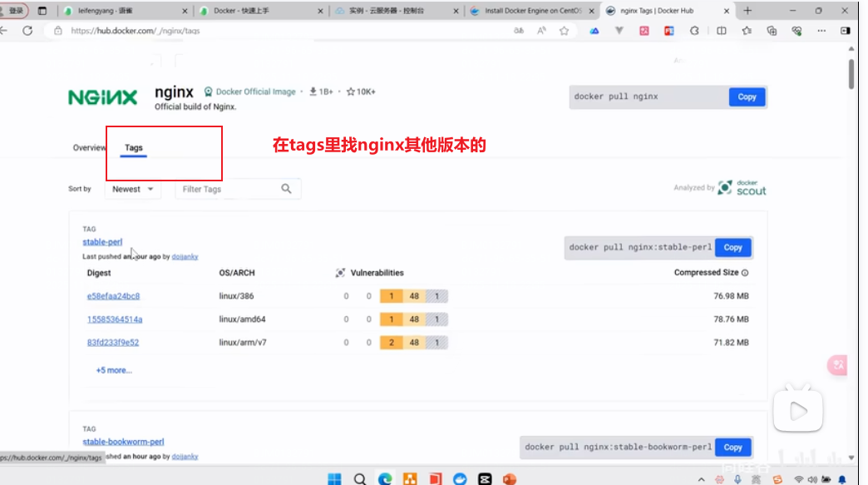Viewport: 868px width, 485px height.
Task: Open the Sort by Newest dropdown
Action: click(x=133, y=189)
